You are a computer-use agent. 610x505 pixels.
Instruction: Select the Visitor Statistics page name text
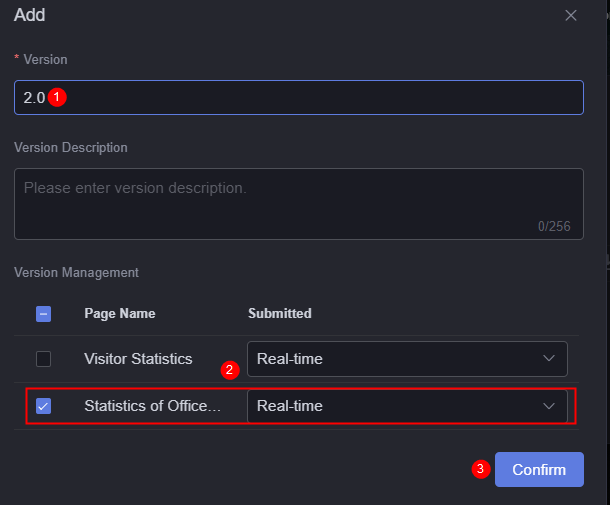coord(138,359)
